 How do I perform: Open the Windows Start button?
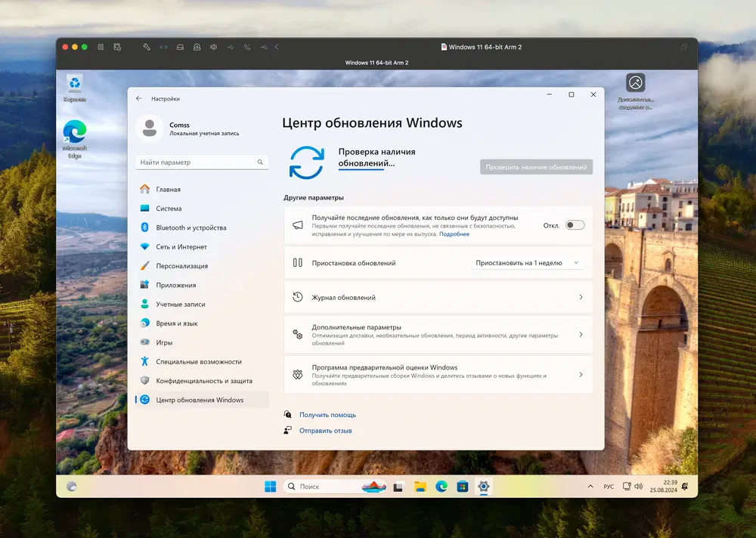[271, 487]
